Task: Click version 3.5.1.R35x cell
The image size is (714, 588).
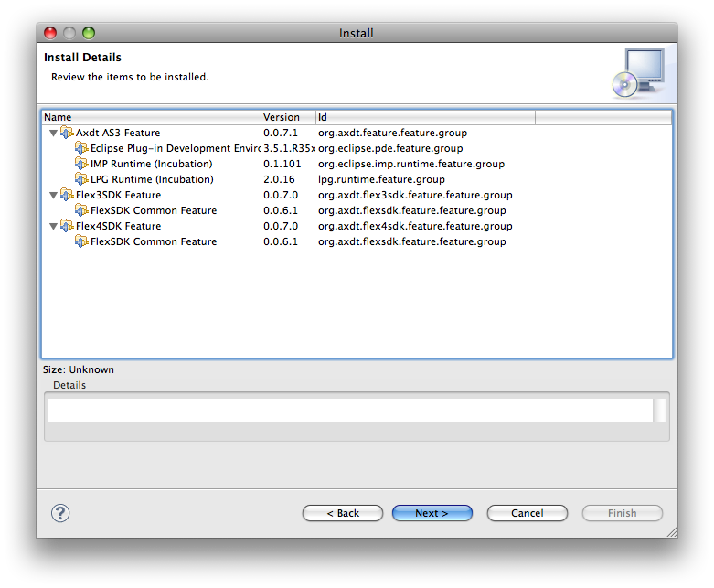Action: (289, 148)
